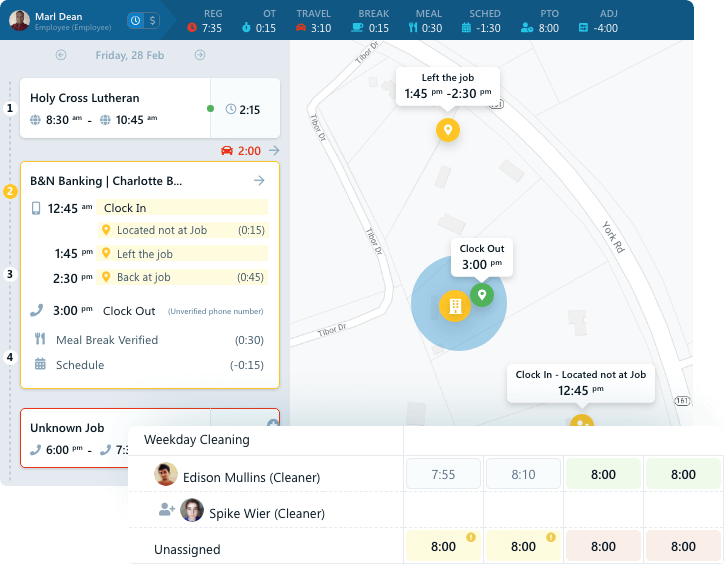Click the Friday, 28 Feb date label
The width and height of the screenshot is (725, 565).
tap(132, 56)
